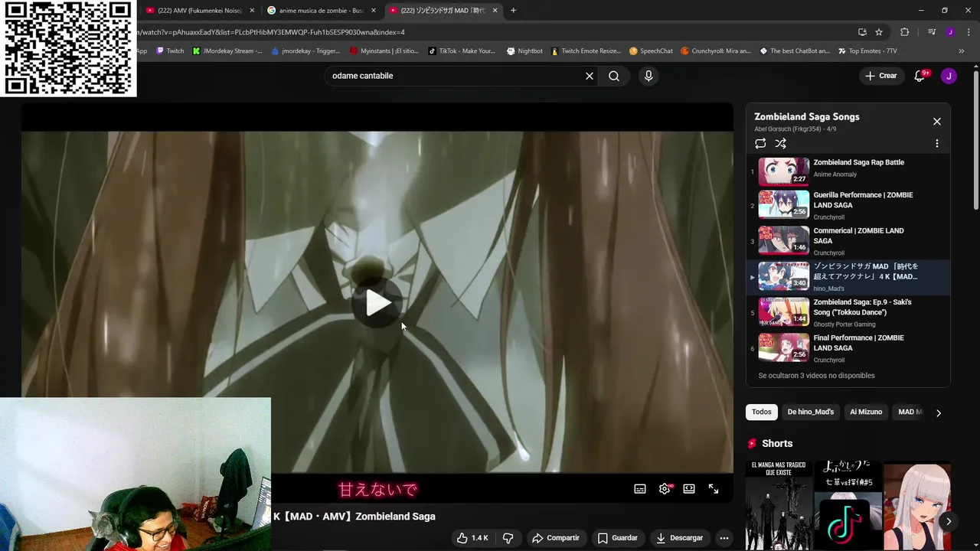Open Guerilla Performance | ZOMBIE LAND SAGA
980x551 pixels.
(848, 206)
